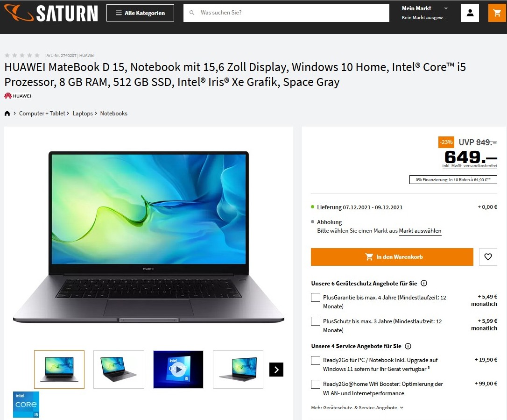Click the Saturn logo

click(x=51, y=13)
